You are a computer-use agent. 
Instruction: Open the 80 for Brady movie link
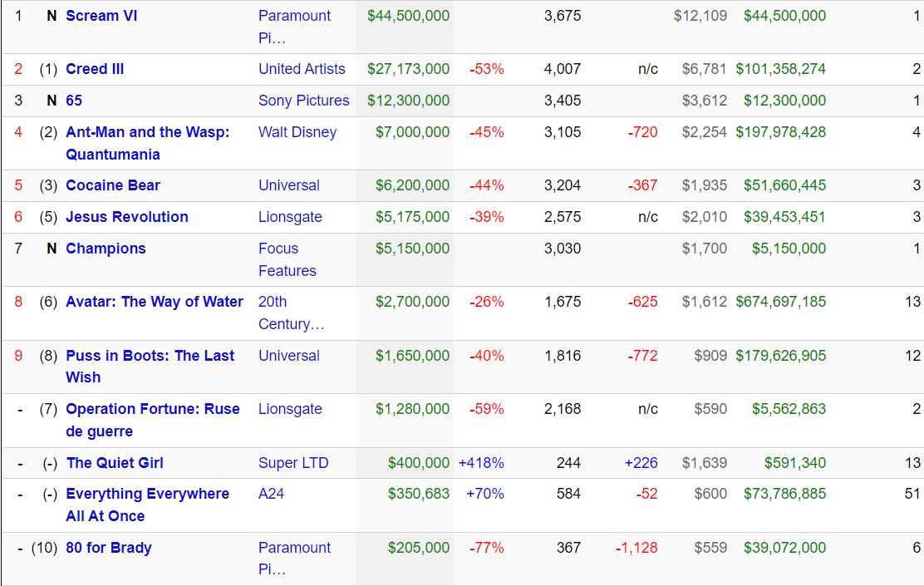(x=108, y=549)
